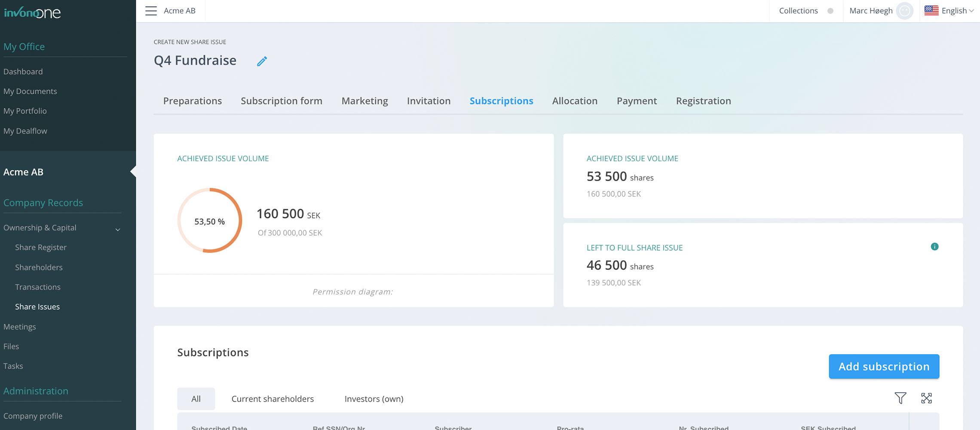
Task: Toggle the Collections status dot
Action: tap(830, 11)
